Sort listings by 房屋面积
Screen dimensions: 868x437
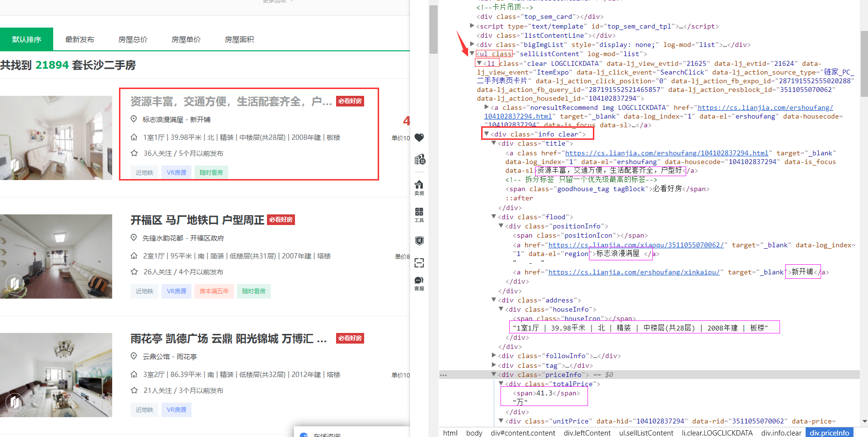point(239,39)
